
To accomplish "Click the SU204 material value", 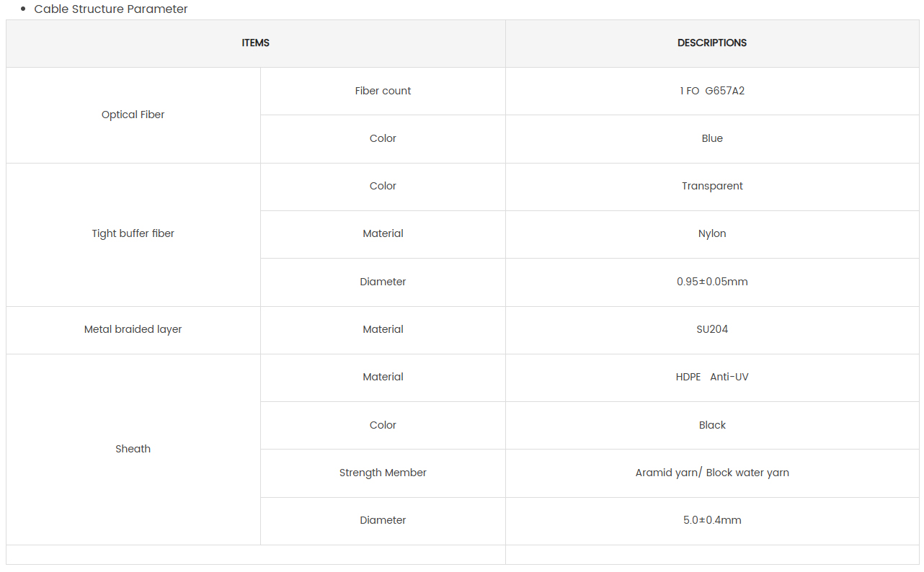I will coord(712,330).
